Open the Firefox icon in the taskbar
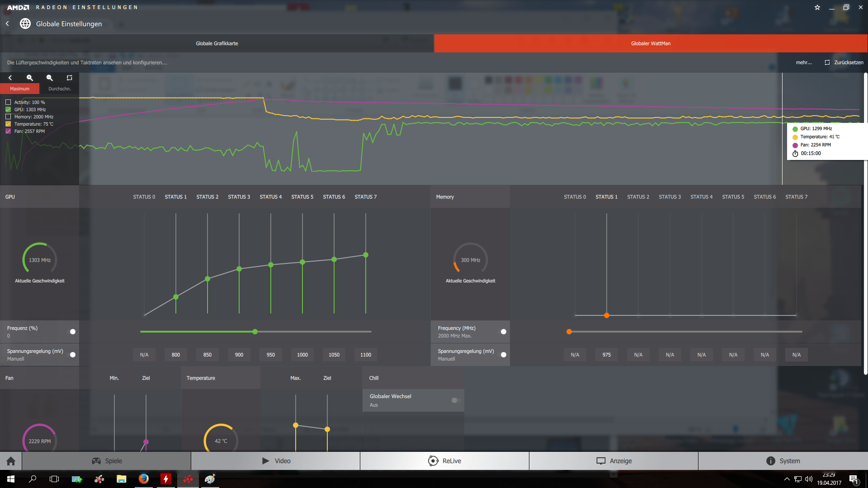Screen dimensions: 868x488 coord(143,479)
